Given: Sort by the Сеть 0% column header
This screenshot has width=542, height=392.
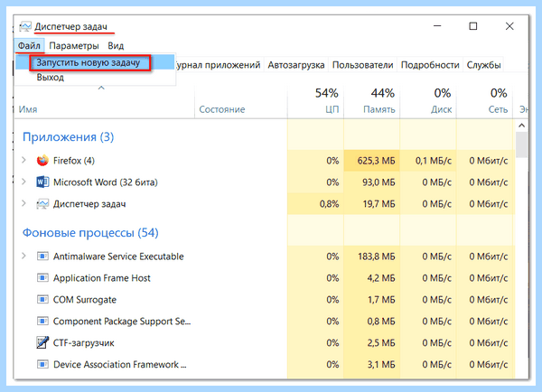Looking at the screenshot, I should pos(484,102).
